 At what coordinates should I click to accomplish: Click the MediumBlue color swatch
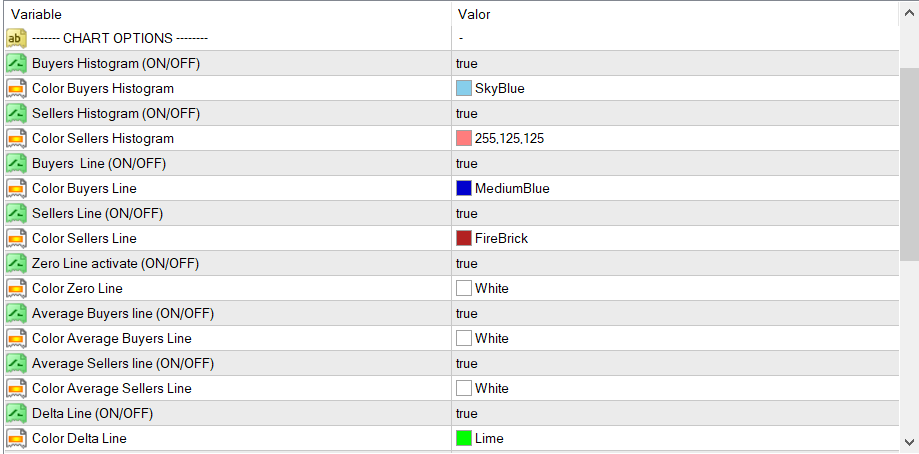(464, 188)
